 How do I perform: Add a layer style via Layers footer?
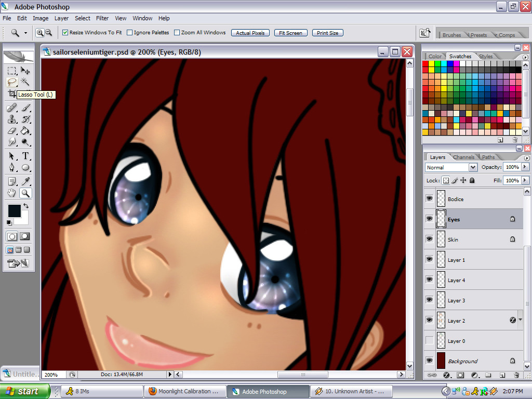pyautogui.click(x=446, y=375)
